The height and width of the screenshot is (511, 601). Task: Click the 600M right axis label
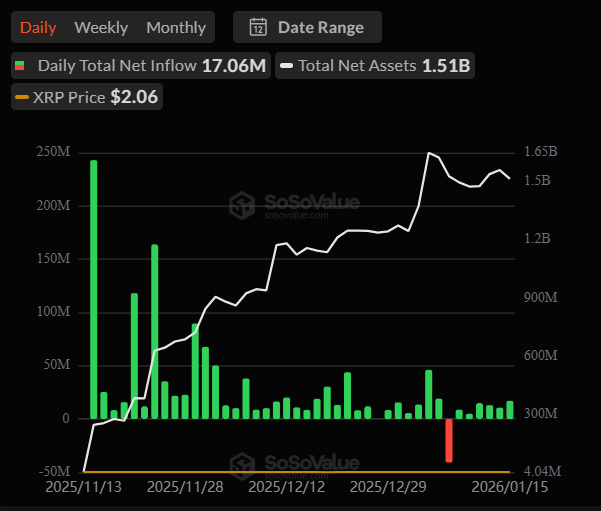click(541, 355)
